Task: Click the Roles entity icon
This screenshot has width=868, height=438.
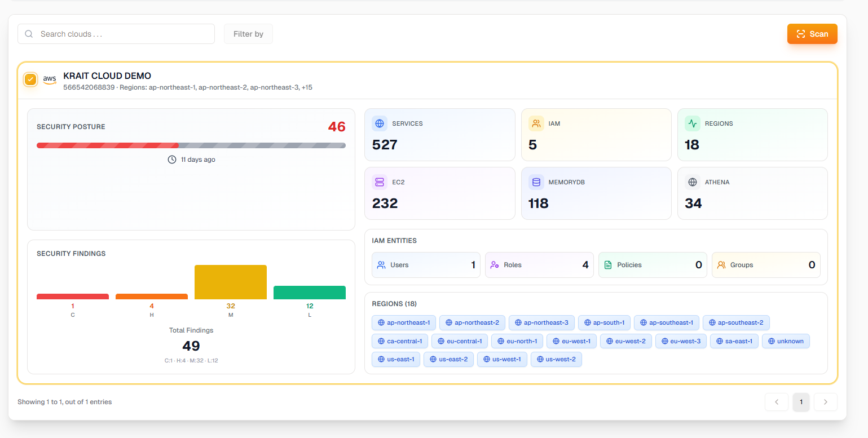Action: click(x=495, y=265)
